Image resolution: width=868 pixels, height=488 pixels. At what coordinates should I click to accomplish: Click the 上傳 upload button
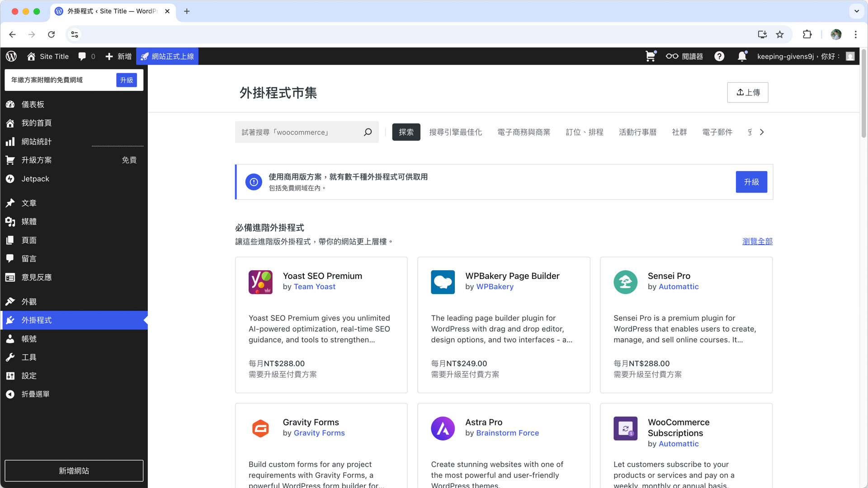pos(747,92)
